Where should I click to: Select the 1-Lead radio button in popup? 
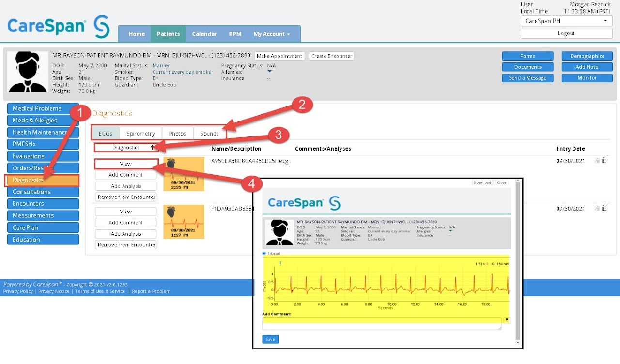pos(264,253)
